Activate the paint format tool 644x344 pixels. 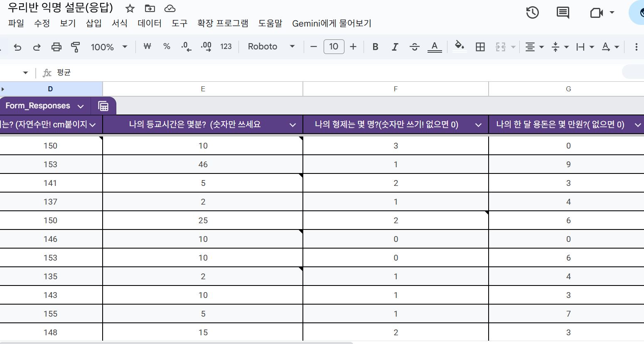pyautogui.click(x=75, y=47)
